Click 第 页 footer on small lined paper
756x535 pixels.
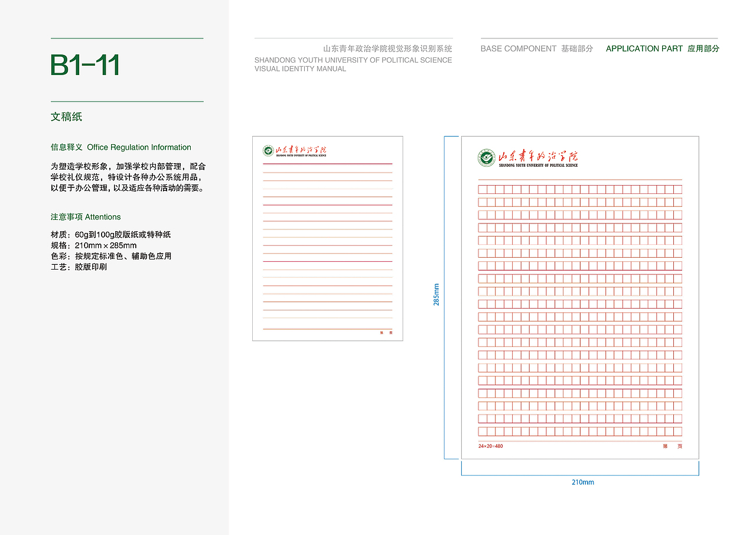(386, 333)
